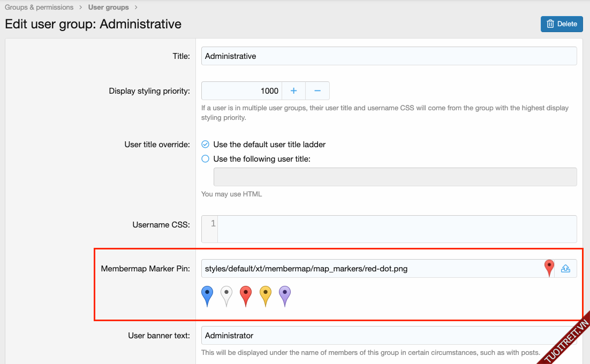The height and width of the screenshot is (364, 590).
Task: Choose the red map marker pin
Action: (246, 295)
